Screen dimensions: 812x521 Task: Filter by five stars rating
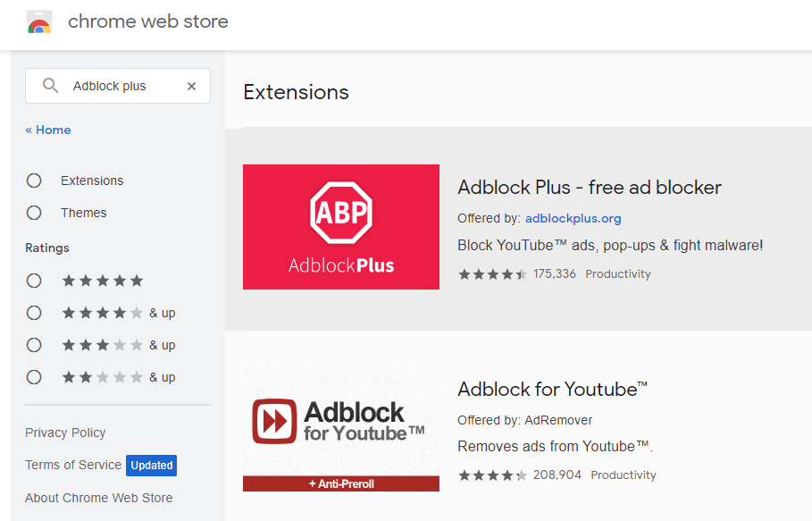[x=34, y=281]
